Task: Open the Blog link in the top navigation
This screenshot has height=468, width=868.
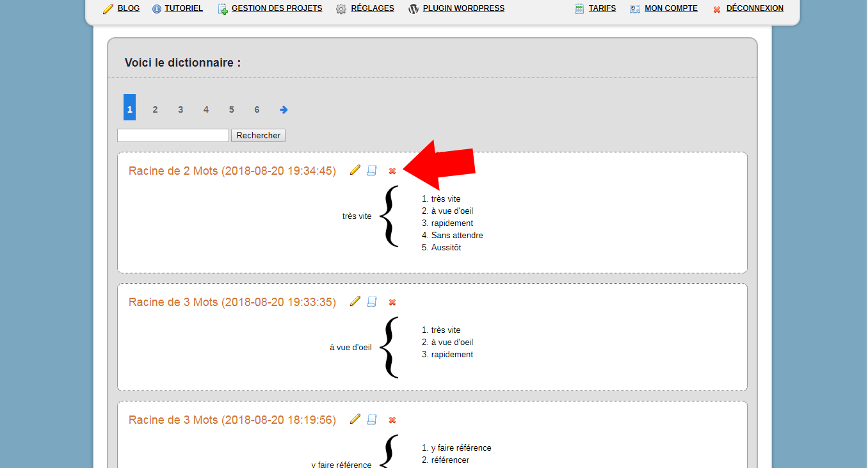Action: click(129, 8)
